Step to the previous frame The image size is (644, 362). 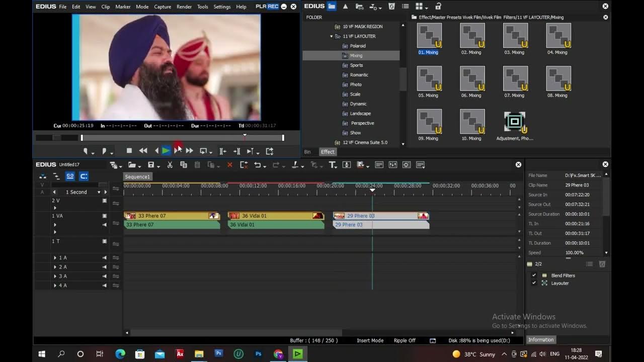(156, 151)
